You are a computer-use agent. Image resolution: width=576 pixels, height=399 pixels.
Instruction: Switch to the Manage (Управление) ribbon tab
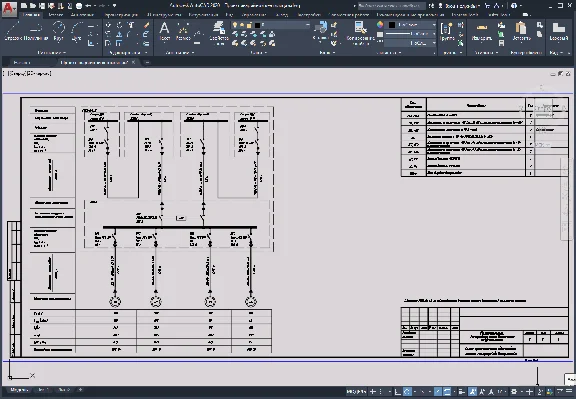point(253,15)
